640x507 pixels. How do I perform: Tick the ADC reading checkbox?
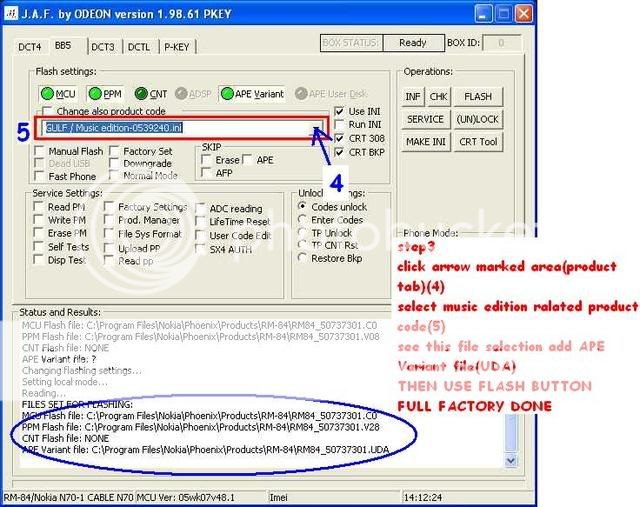pos(200,209)
